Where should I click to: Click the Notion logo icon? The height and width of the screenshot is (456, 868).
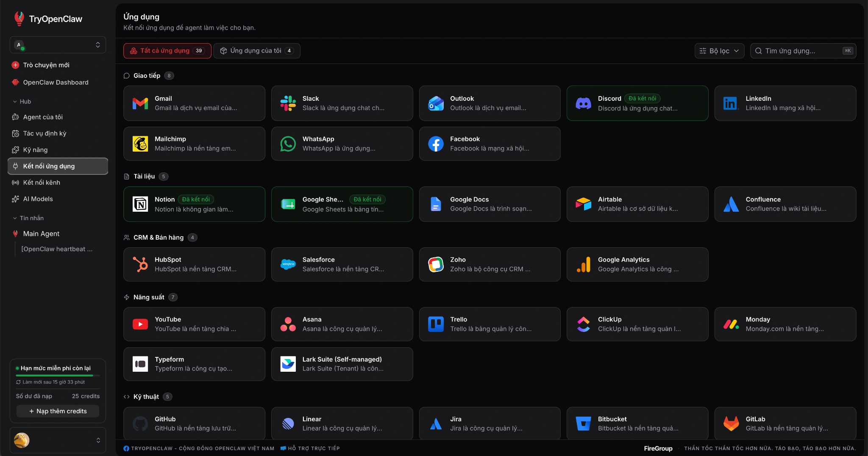click(x=140, y=204)
